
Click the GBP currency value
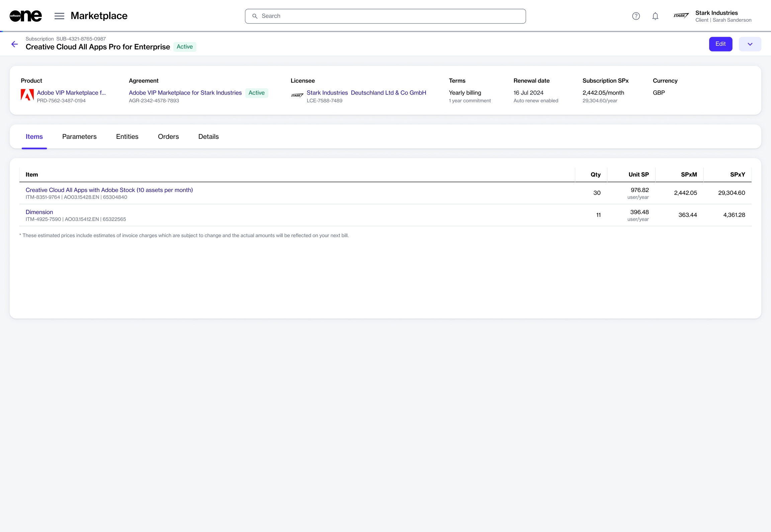[x=659, y=93]
